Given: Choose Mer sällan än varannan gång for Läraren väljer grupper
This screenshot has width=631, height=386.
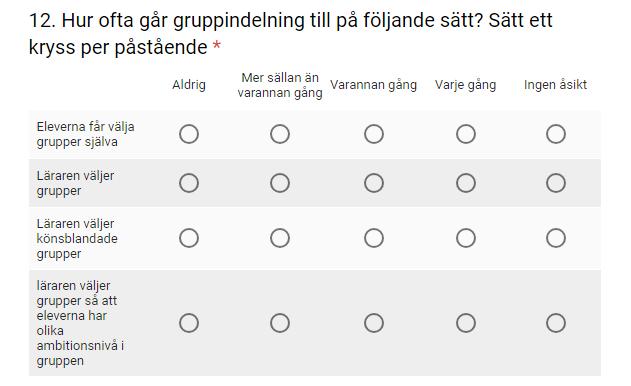Looking at the screenshot, I should [x=280, y=183].
